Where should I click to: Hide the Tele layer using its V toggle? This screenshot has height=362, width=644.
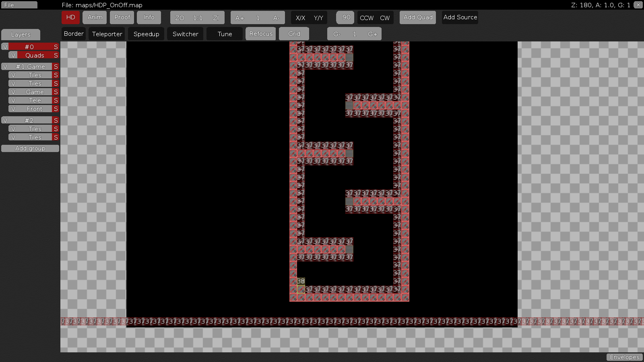click(13, 101)
